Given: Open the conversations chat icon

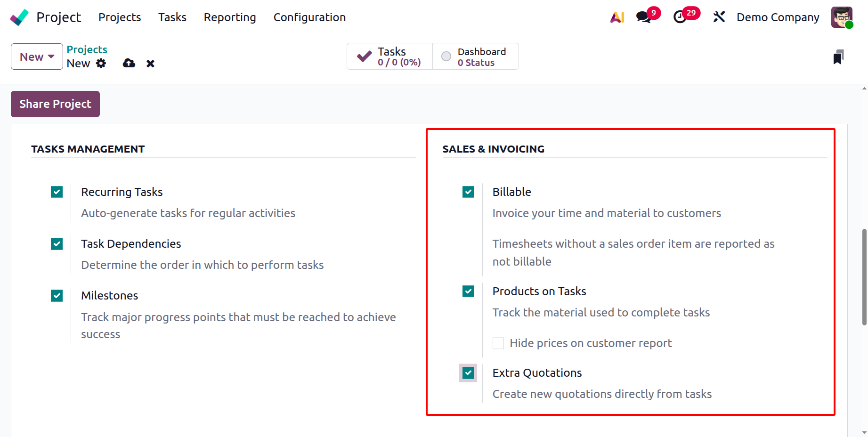Looking at the screenshot, I should point(643,17).
